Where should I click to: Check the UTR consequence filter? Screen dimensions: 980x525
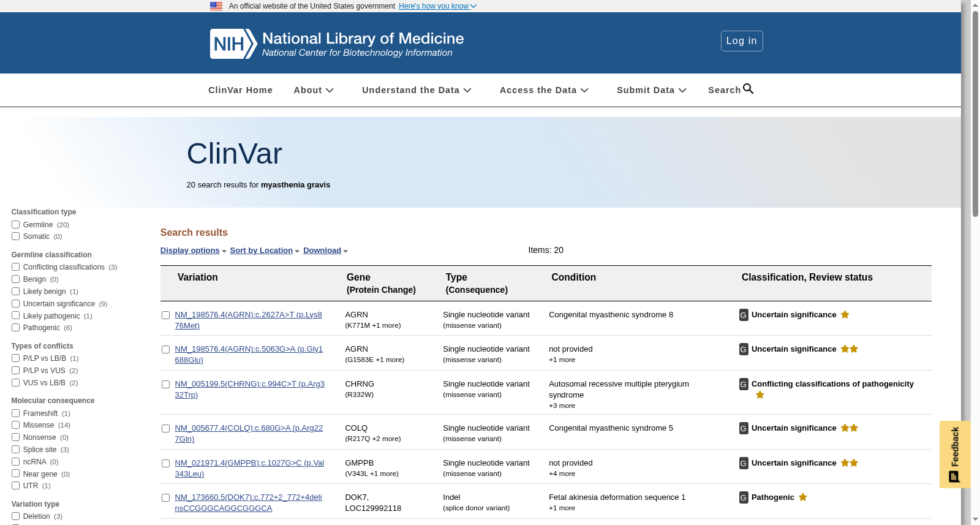[15, 485]
